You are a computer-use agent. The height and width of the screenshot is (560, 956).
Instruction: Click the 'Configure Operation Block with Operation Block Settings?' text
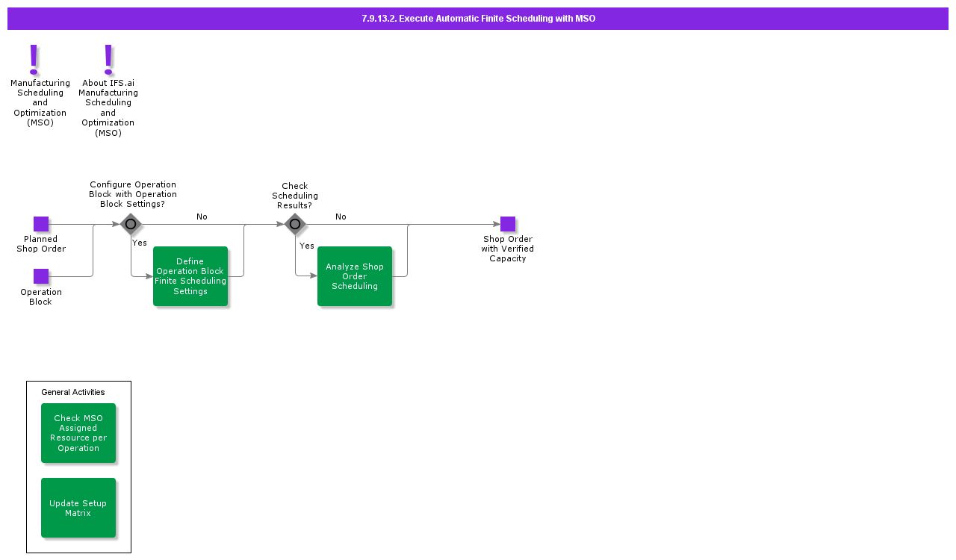coord(133,194)
